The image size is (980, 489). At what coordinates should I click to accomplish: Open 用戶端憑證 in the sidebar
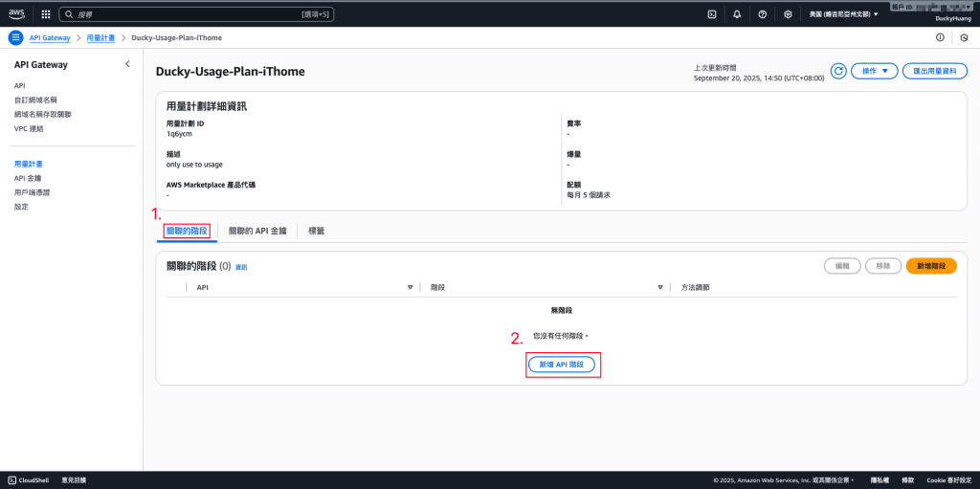coord(32,192)
